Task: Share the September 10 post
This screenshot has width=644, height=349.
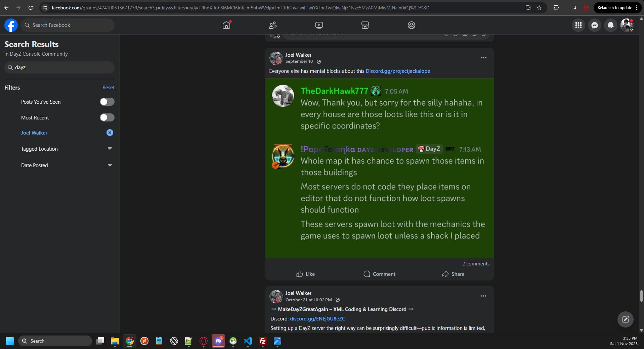Action: pos(453,274)
